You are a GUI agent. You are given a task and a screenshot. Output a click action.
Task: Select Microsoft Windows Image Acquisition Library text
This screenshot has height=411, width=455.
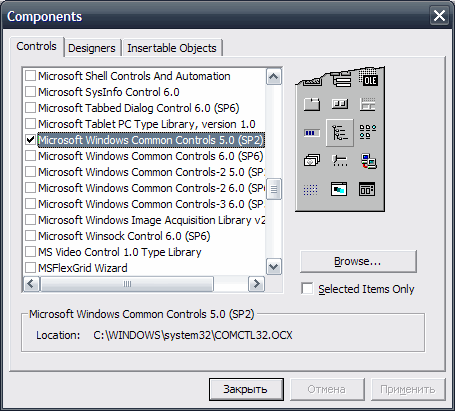(x=151, y=220)
